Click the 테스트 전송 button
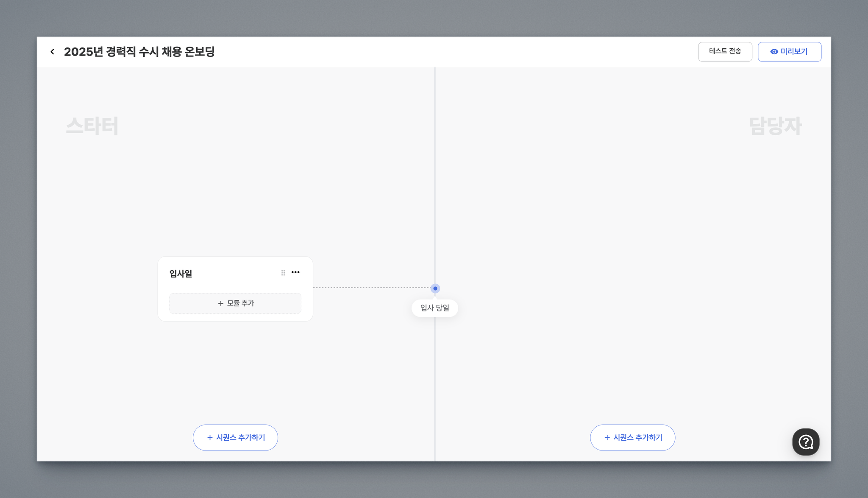The width and height of the screenshot is (868, 498). click(725, 51)
